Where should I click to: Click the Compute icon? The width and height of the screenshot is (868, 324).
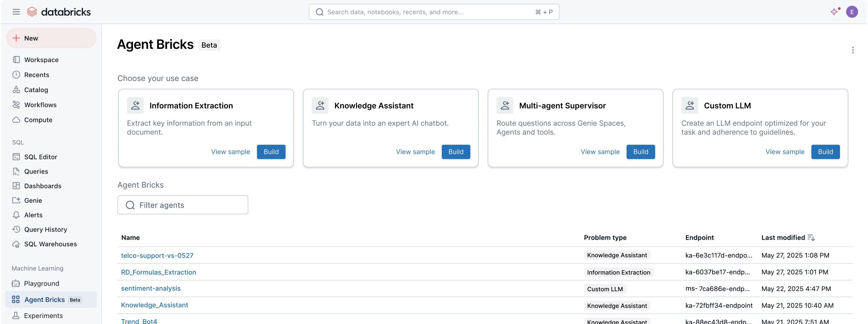click(16, 119)
